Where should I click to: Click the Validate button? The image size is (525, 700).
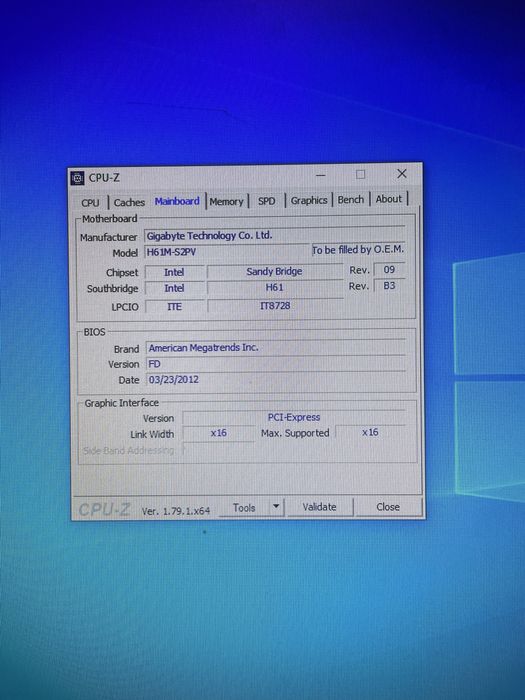pyautogui.click(x=319, y=507)
